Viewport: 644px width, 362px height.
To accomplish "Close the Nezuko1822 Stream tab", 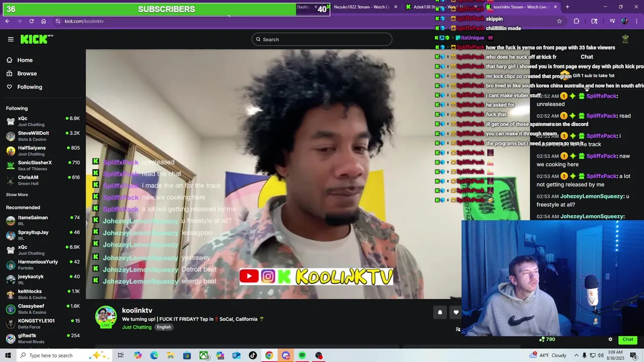I will [395, 7].
